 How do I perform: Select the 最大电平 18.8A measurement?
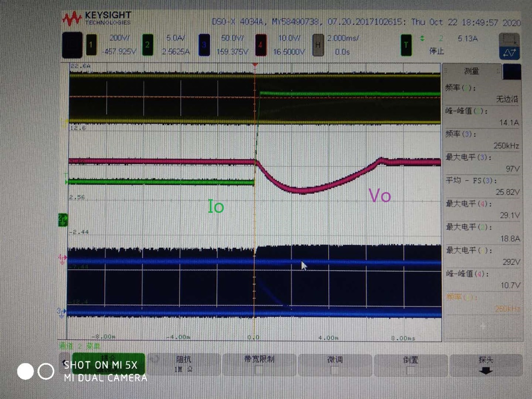click(482, 233)
